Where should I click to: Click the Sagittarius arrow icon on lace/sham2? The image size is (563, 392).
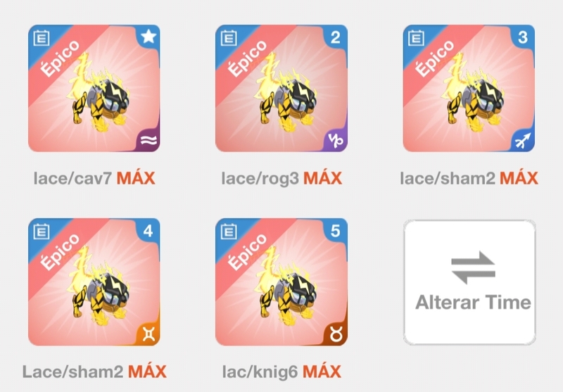tap(522, 140)
